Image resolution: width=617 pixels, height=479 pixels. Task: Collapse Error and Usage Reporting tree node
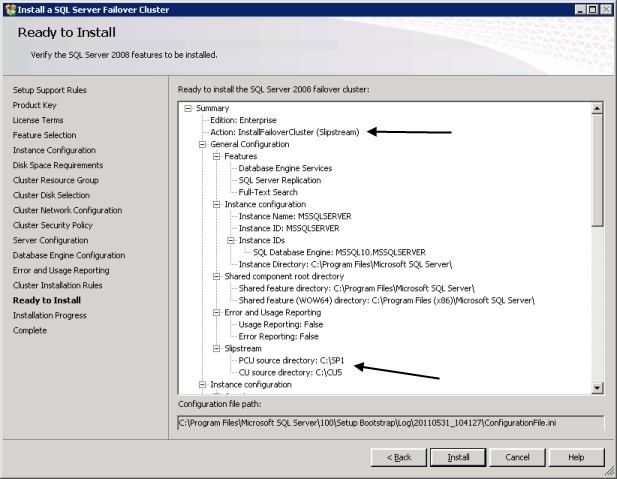click(x=216, y=313)
